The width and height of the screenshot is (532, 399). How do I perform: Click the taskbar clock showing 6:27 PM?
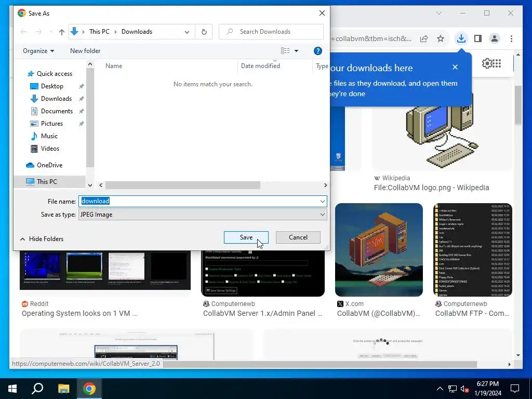tap(487, 389)
